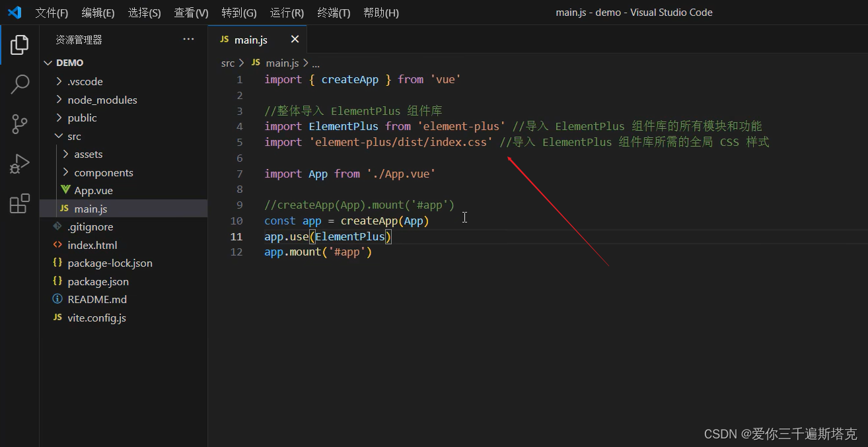868x447 pixels.
Task: Open the 查看(V) menu
Action: [x=191, y=13]
